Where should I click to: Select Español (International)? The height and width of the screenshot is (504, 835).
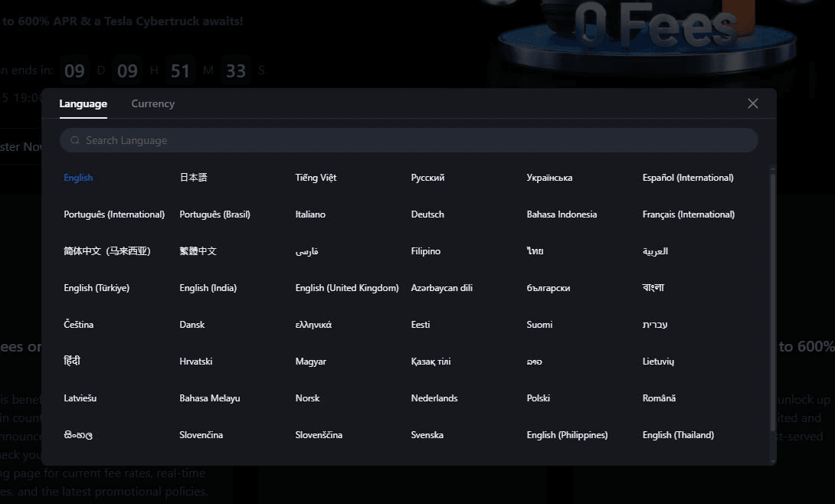pos(687,178)
